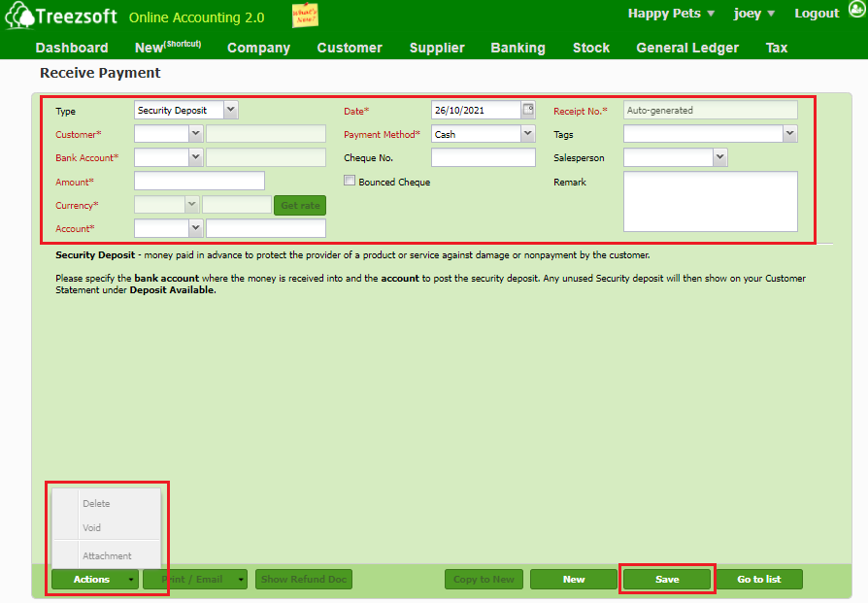Open the Banking menu
Image resolution: width=868 pixels, height=603 pixels.
point(517,48)
